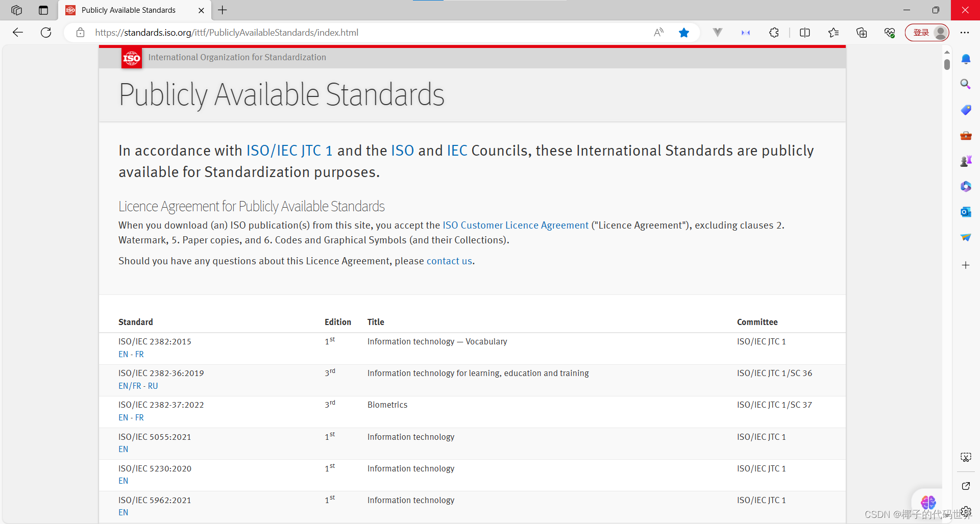Screen dimensions: 980x524
Task: Add a new sidebar app
Action: [966, 265]
